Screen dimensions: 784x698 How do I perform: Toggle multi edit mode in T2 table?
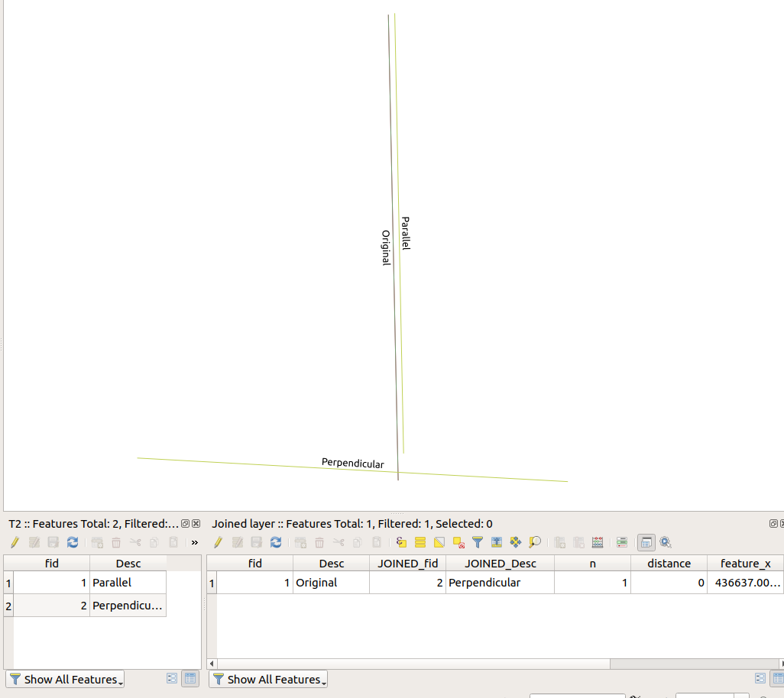[x=34, y=542]
